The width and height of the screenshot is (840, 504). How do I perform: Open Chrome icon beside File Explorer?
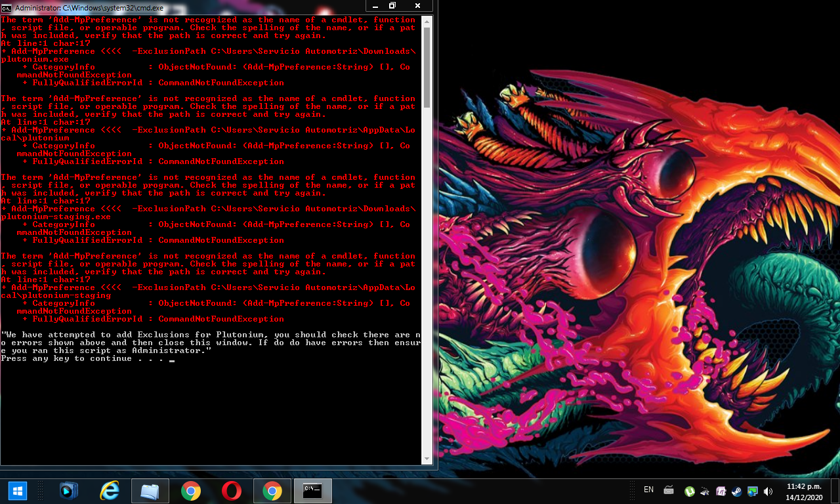191,491
